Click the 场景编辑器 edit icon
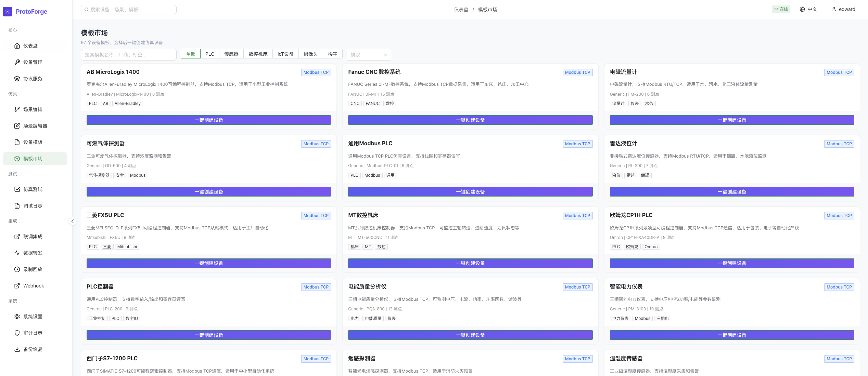868x376 pixels. 17,126
